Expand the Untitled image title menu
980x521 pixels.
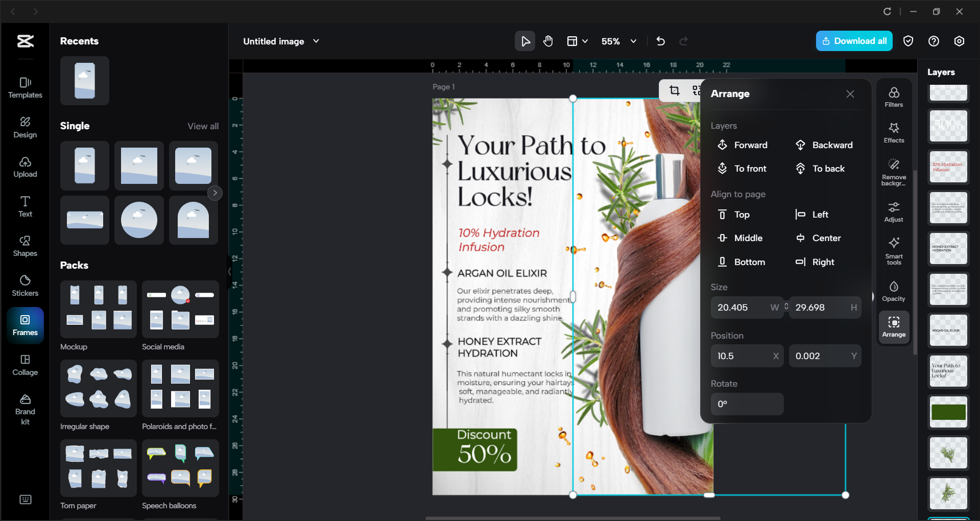tap(317, 41)
